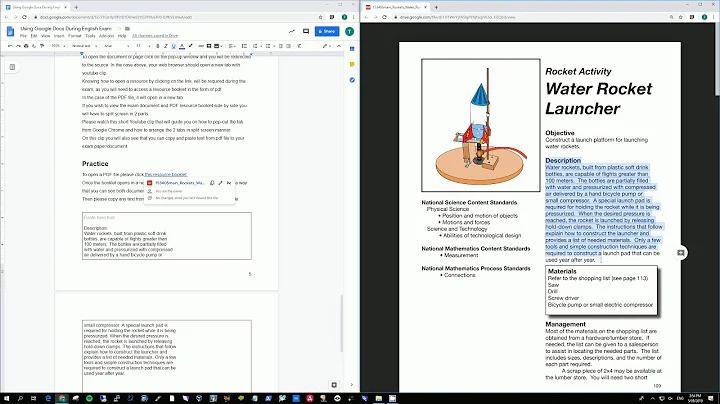
Task: Click the Clear formatting icon
Action: pos(299,46)
